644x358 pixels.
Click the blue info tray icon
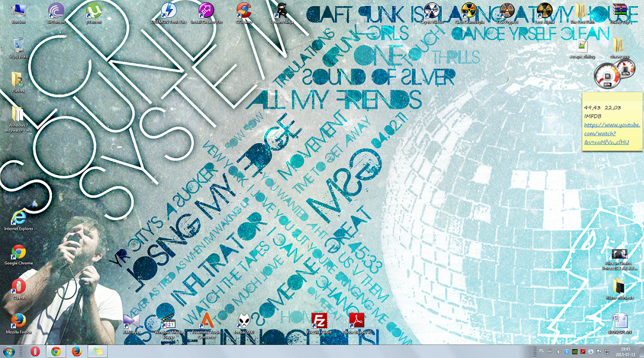click(567, 352)
